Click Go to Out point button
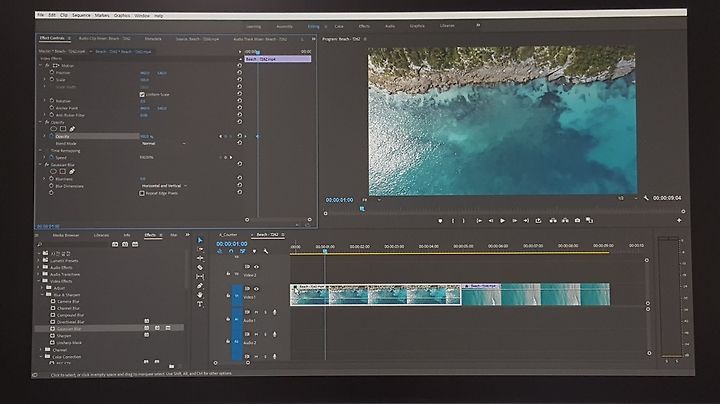Image resolution: width=720 pixels, height=404 pixels. pyautogui.click(x=526, y=221)
